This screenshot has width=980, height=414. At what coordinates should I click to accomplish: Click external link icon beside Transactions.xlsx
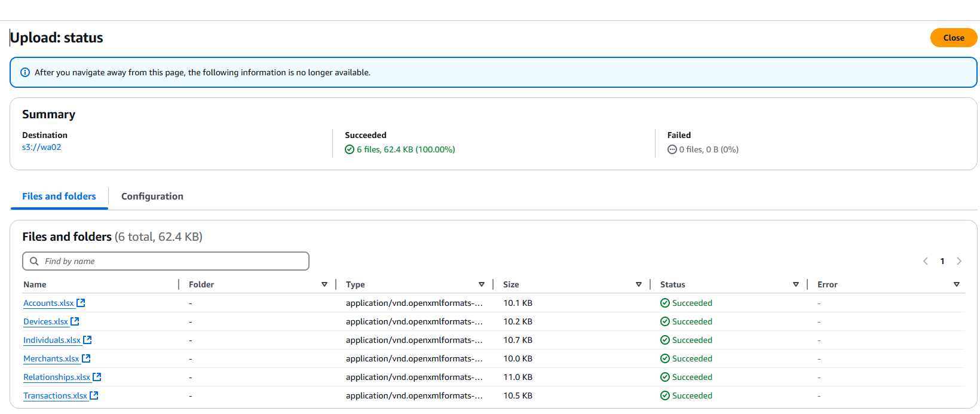point(94,395)
